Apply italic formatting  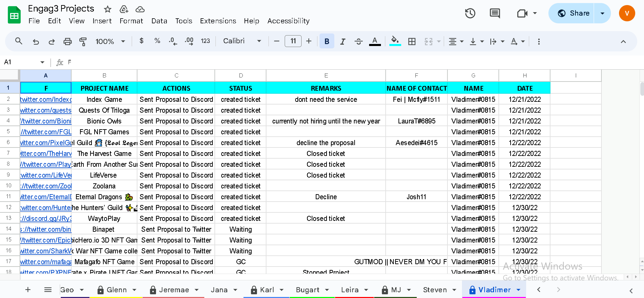coord(343,41)
